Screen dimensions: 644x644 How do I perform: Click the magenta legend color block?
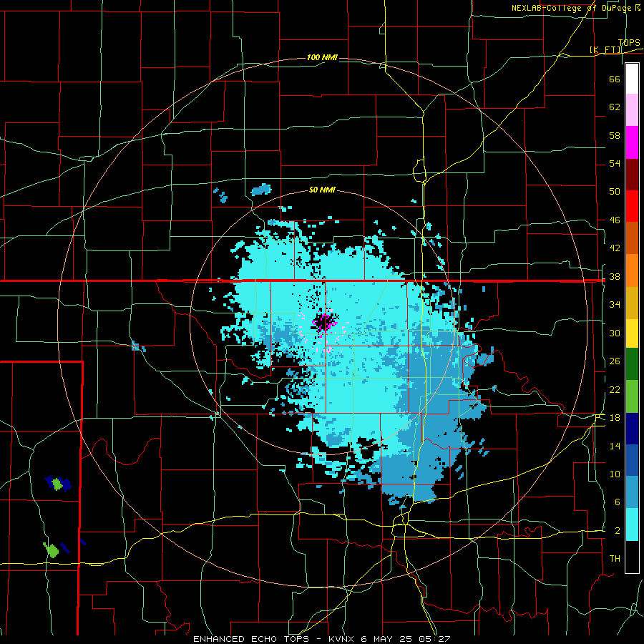pyautogui.click(x=632, y=142)
